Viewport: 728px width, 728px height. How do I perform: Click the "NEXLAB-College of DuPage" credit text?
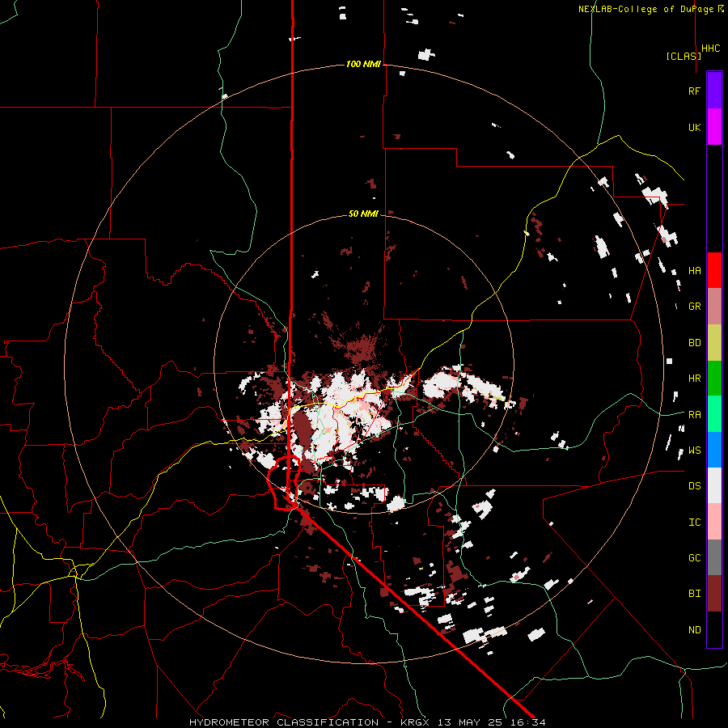[645, 9]
